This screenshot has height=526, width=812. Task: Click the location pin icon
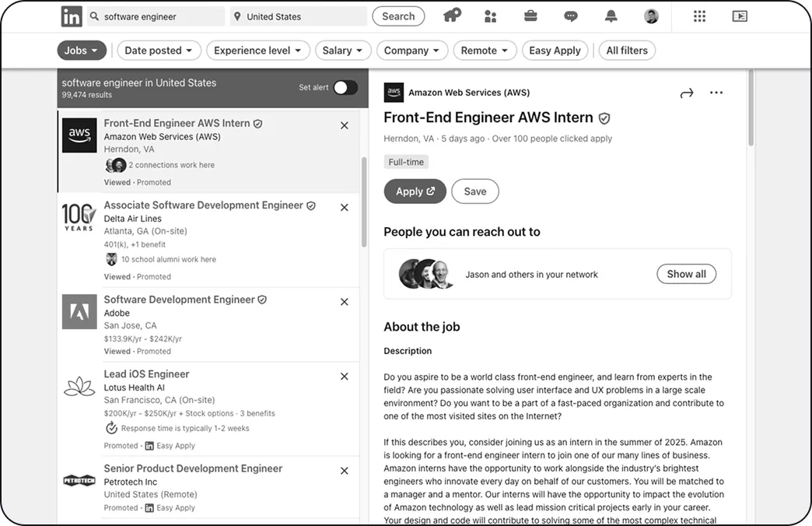click(237, 16)
